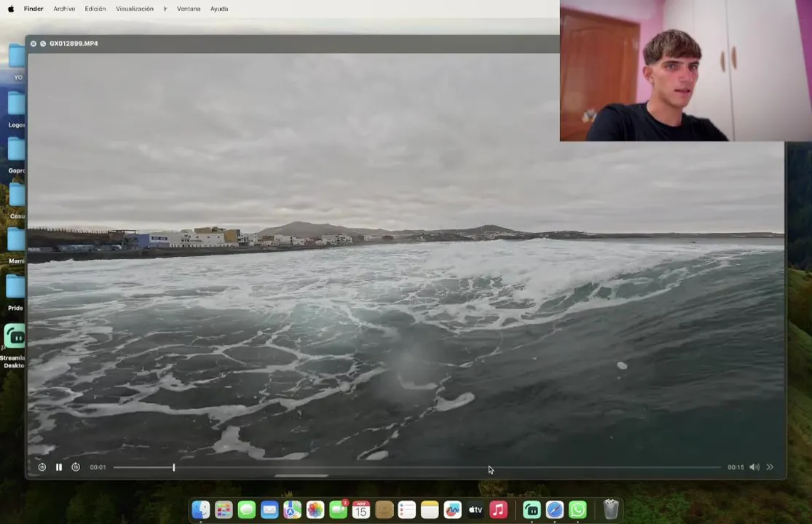The width and height of the screenshot is (812, 524).
Task: Open the Ir menu
Action: pos(165,9)
